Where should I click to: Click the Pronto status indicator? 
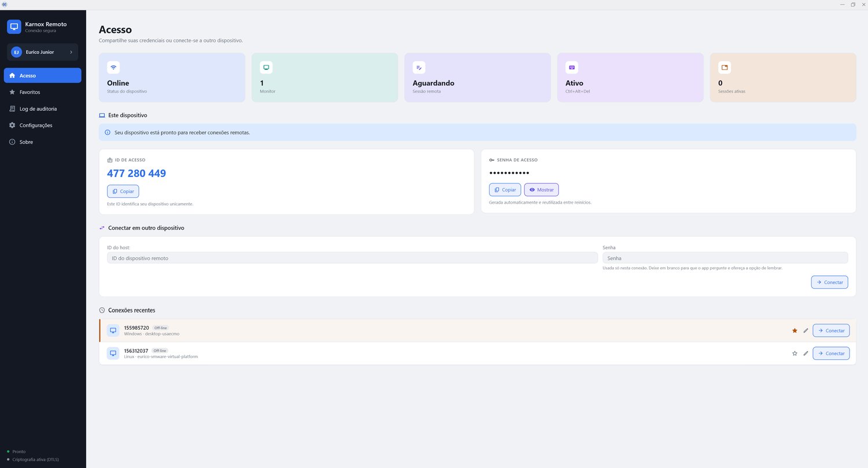tap(16, 451)
